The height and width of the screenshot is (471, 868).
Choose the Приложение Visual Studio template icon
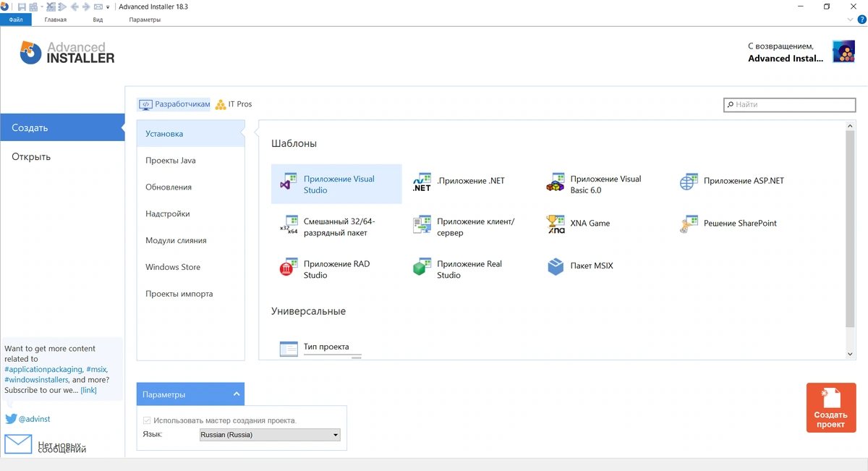point(289,182)
